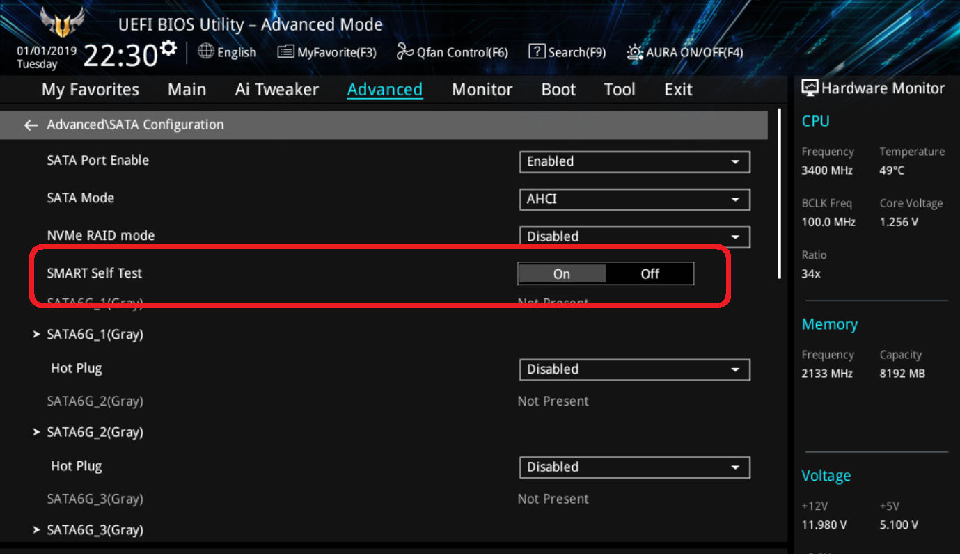Click the 5.100 V +5V reading
Screen dimensions: 960x560
coord(899,525)
